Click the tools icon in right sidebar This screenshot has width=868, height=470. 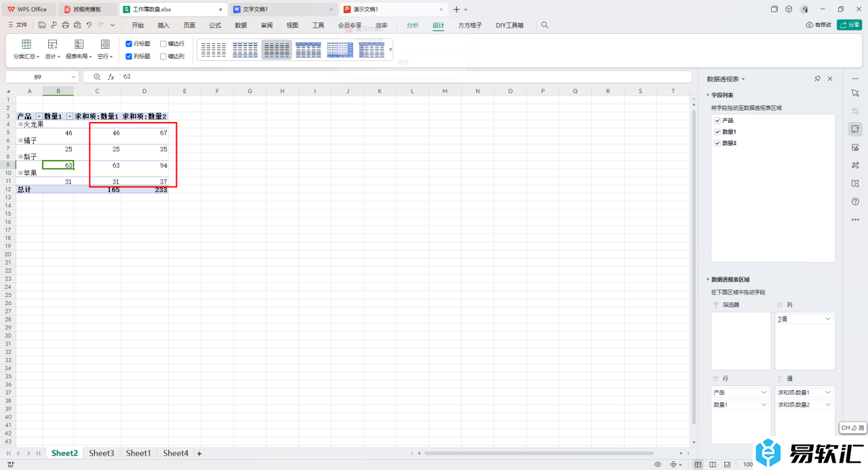coord(855,165)
